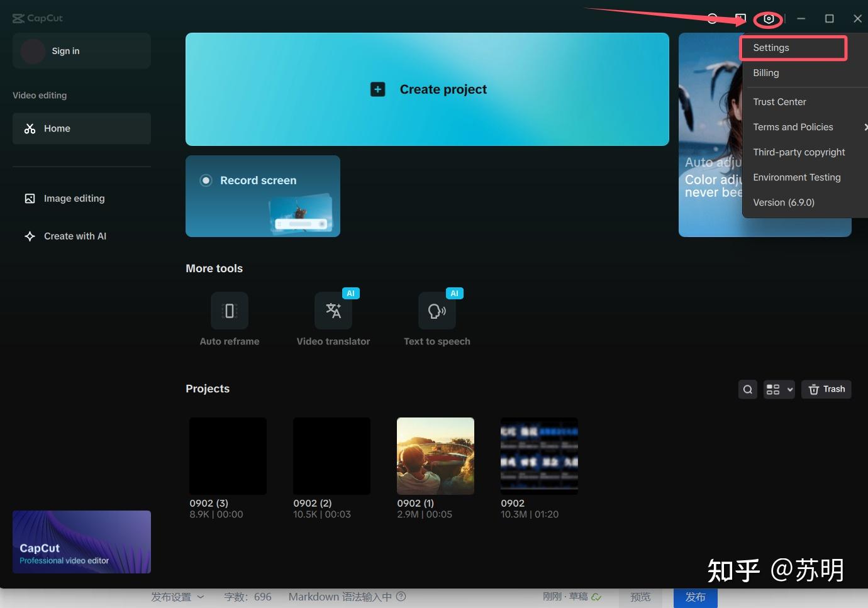Expand the Terms and Policies submenu arrow
The height and width of the screenshot is (608, 868).
(x=865, y=127)
